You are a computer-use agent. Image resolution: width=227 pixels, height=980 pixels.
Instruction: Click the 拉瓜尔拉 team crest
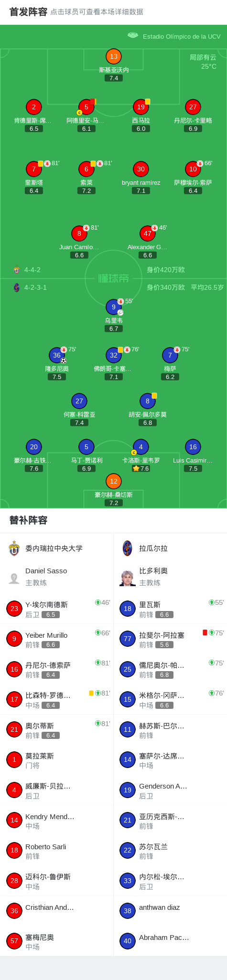click(128, 548)
